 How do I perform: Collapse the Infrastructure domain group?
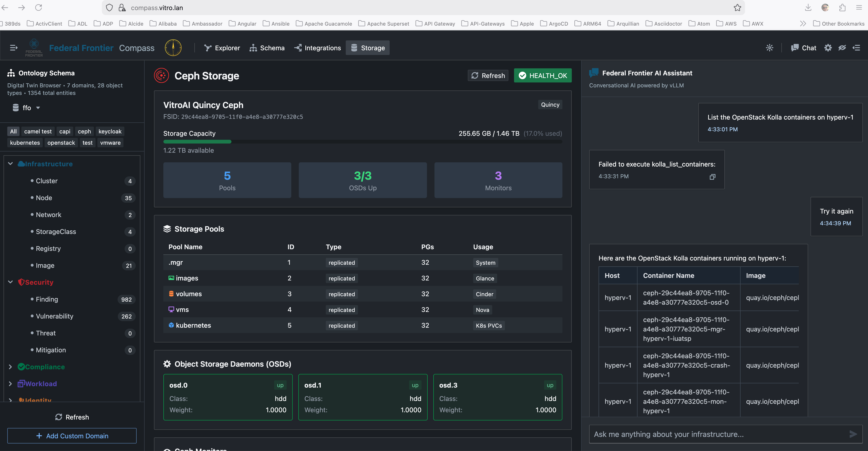coord(11,163)
